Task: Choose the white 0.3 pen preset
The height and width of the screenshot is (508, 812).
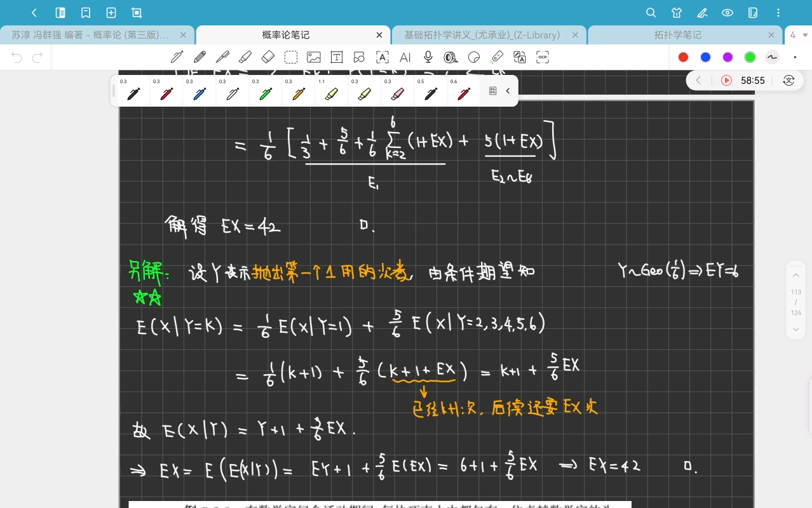Action: tap(233, 91)
